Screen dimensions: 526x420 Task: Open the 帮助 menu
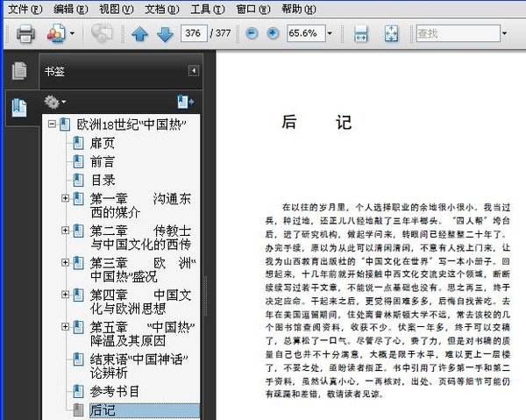[x=299, y=9]
